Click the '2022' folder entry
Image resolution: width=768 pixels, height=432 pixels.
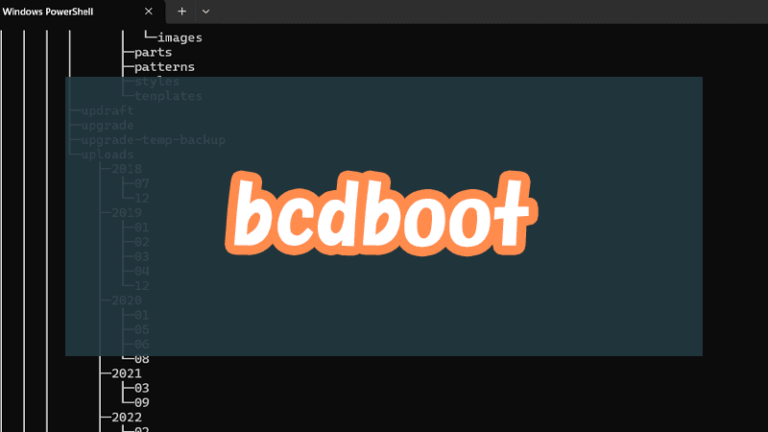(x=126, y=417)
